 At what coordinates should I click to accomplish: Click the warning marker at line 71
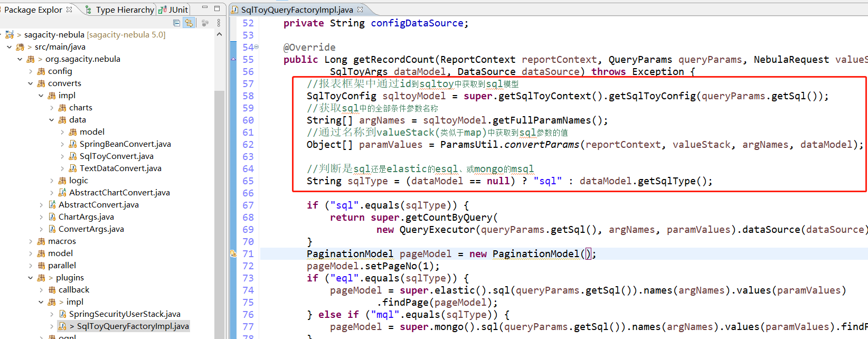[x=233, y=254]
